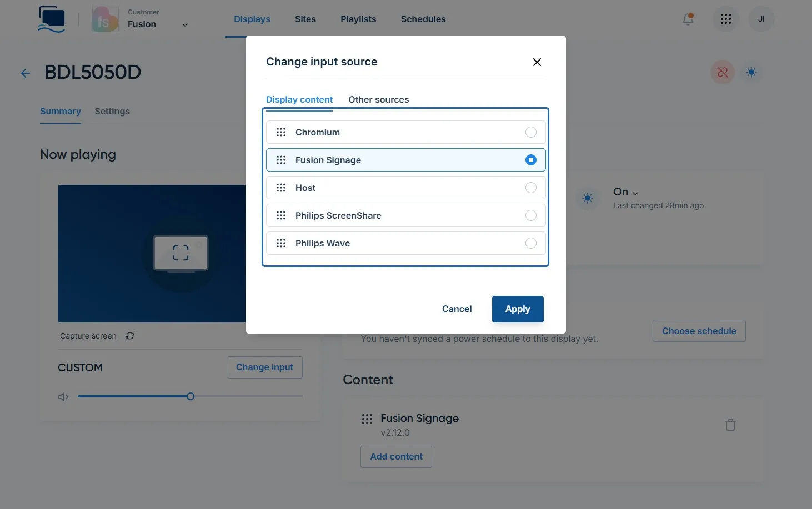Click the Change input button
Viewport: 812px width, 509px height.
click(264, 367)
